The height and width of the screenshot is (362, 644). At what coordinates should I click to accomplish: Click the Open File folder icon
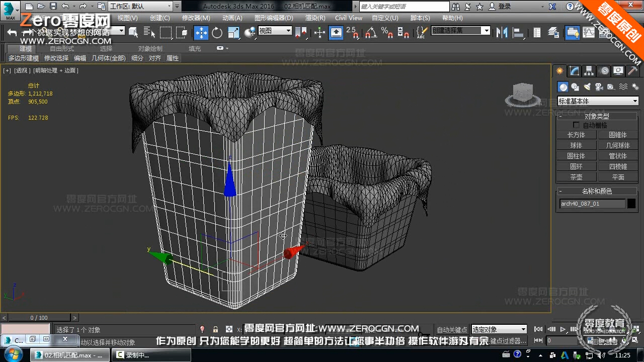coord(41,7)
